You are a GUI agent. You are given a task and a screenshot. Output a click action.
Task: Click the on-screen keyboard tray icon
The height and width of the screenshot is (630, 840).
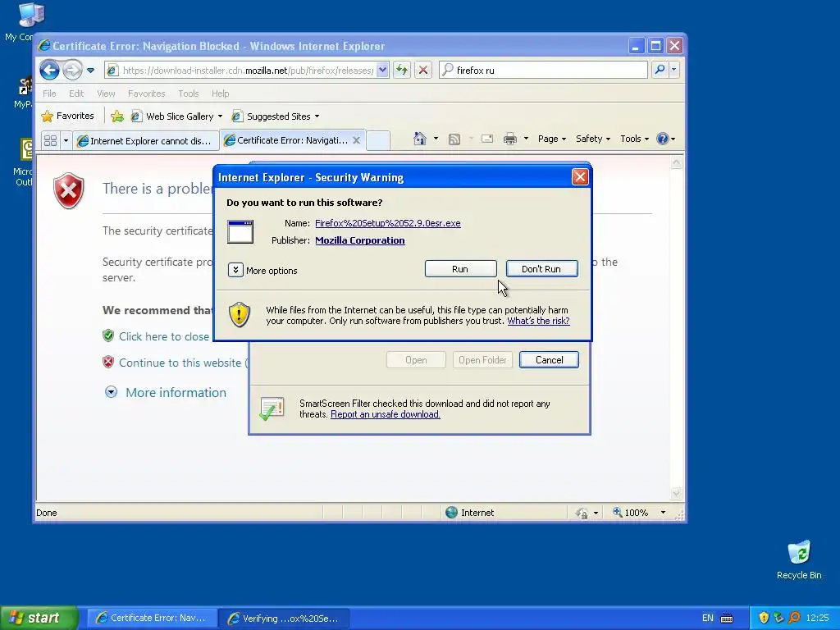pyautogui.click(x=727, y=619)
